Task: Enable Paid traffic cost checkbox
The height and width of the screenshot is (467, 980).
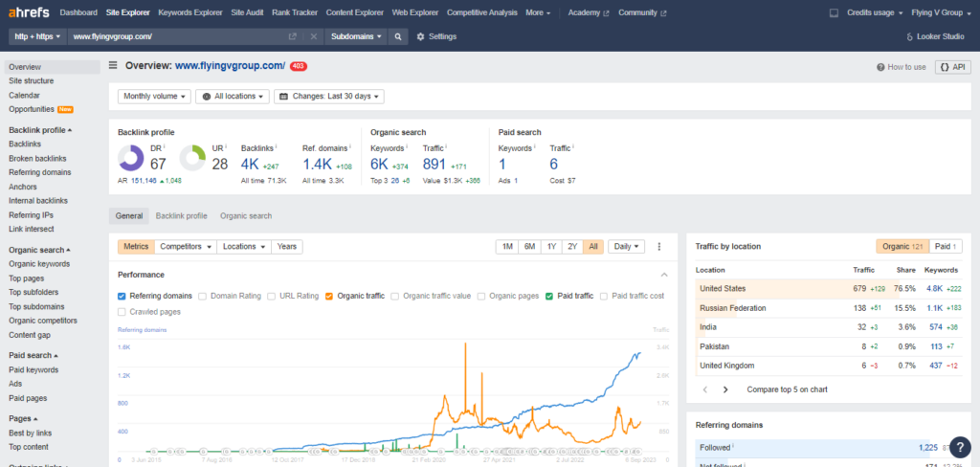Action: 604,296
